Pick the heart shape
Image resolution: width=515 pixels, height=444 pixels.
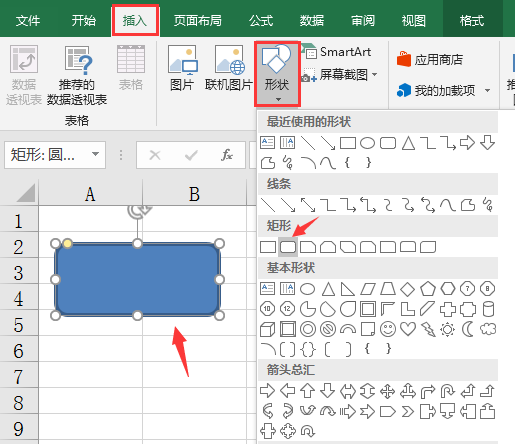408,329
